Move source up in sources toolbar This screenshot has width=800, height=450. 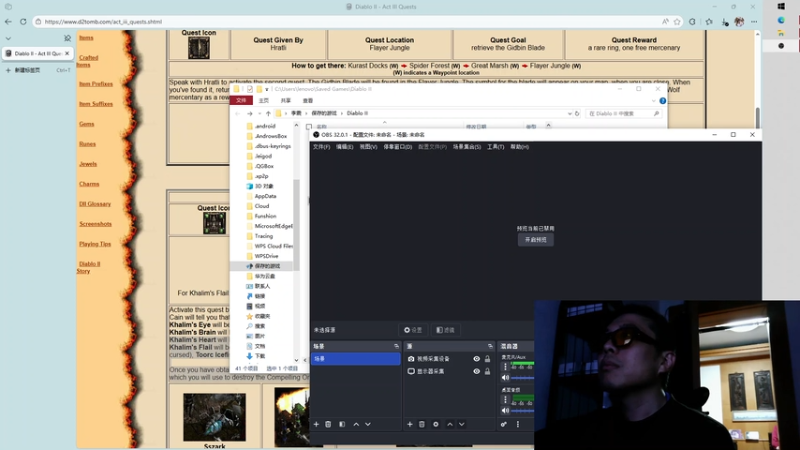tap(450, 424)
